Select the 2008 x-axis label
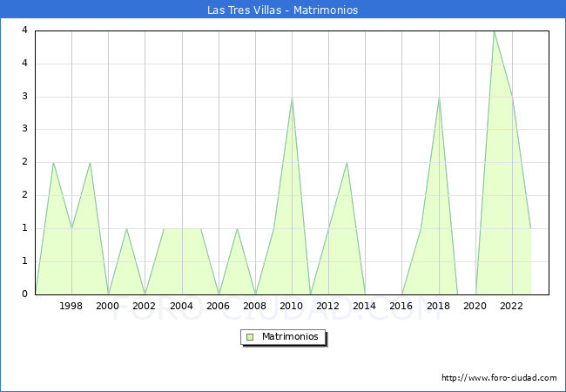Screen dimensions: 566x392 [255, 306]
